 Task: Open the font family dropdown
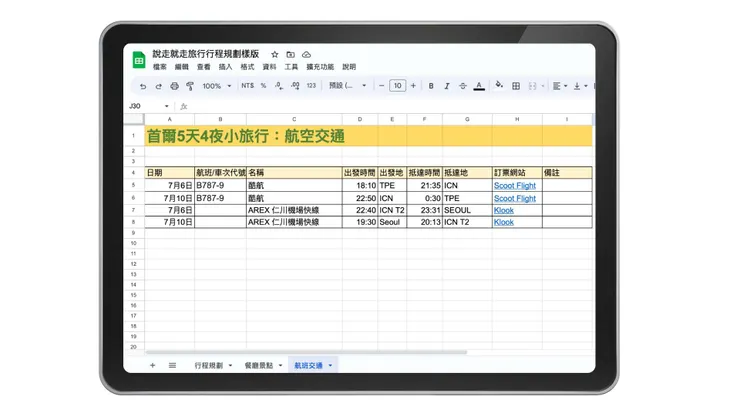(x=347, y=85)
